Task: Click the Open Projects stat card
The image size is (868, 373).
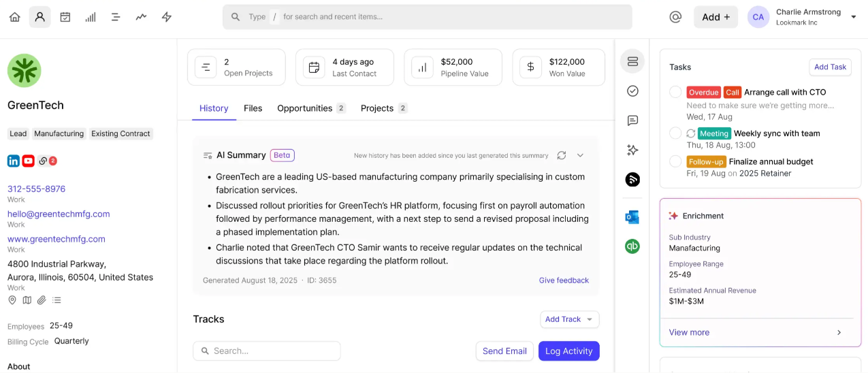Action: pos(236,67)
